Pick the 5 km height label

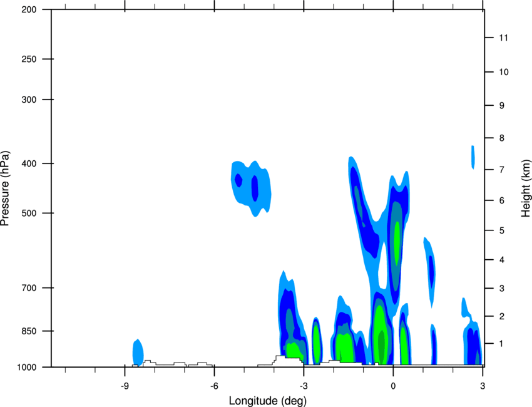point(501,231)
